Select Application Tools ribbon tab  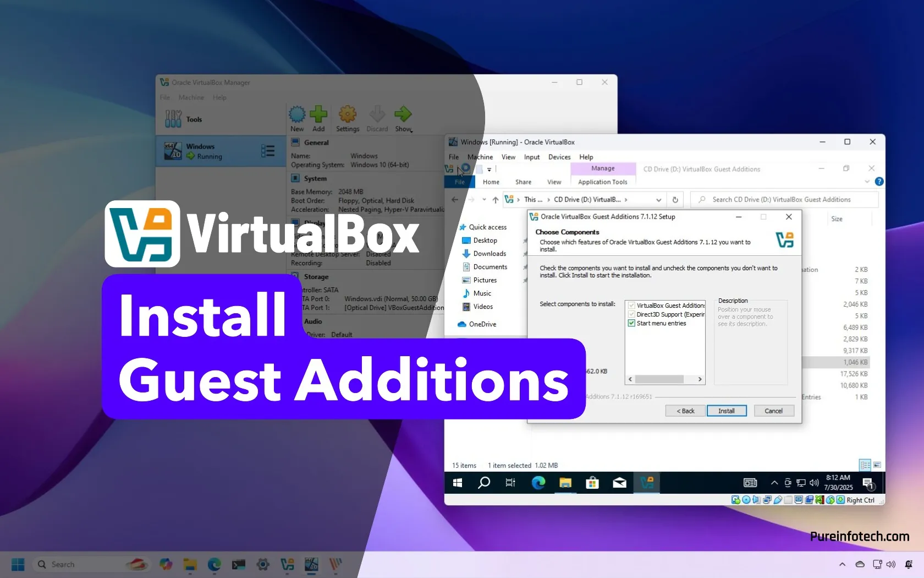[602, 182]
